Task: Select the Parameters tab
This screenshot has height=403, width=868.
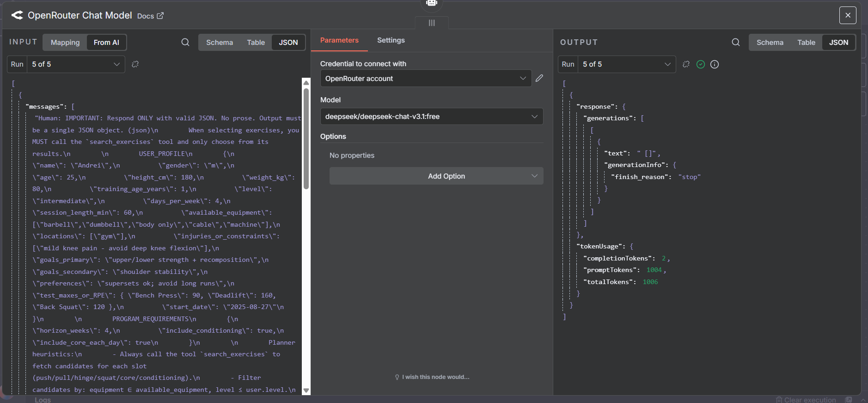Action: (339, 40)
